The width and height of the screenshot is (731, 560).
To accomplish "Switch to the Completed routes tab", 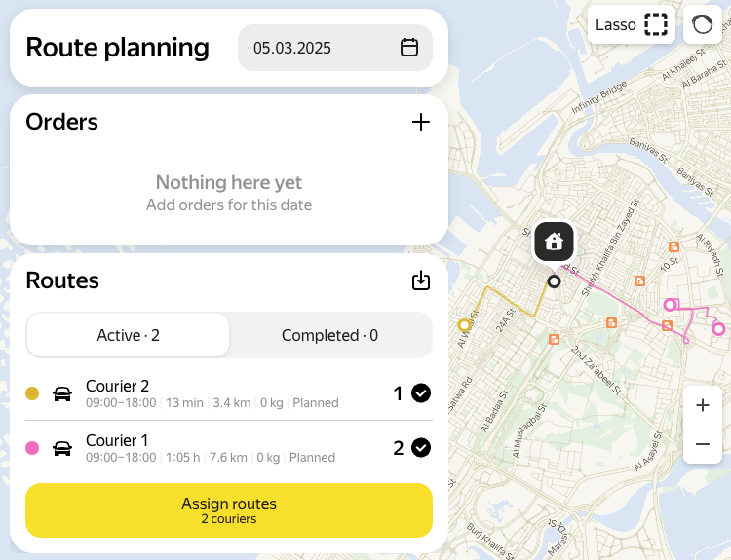I will [x=329, y=335].
